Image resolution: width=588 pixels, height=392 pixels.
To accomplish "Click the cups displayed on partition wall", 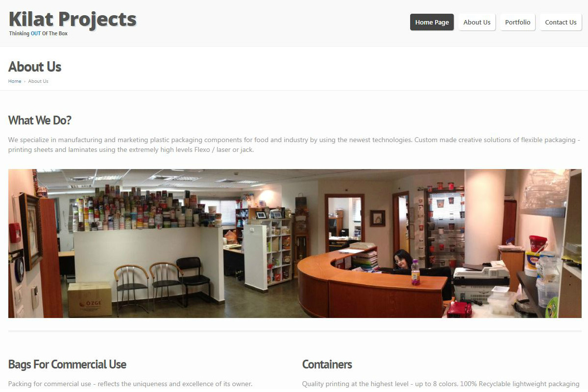I will [x=146, y=207].
